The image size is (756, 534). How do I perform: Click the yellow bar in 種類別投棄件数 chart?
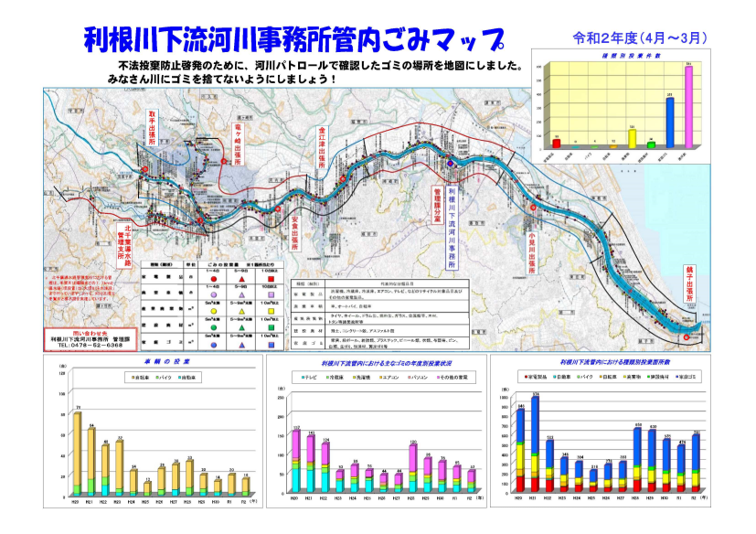pos(632,139)
